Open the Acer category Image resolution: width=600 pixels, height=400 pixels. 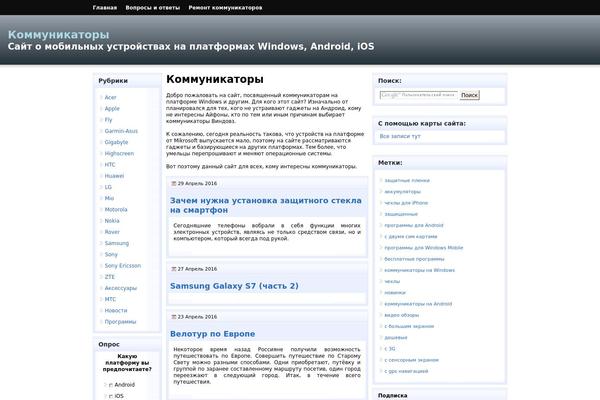(x=111, y=98)
